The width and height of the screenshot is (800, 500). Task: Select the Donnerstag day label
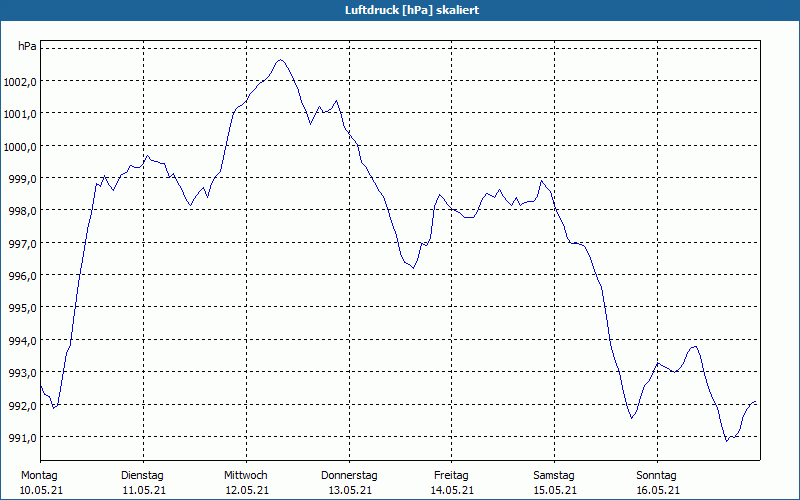(x=349, y=476)
